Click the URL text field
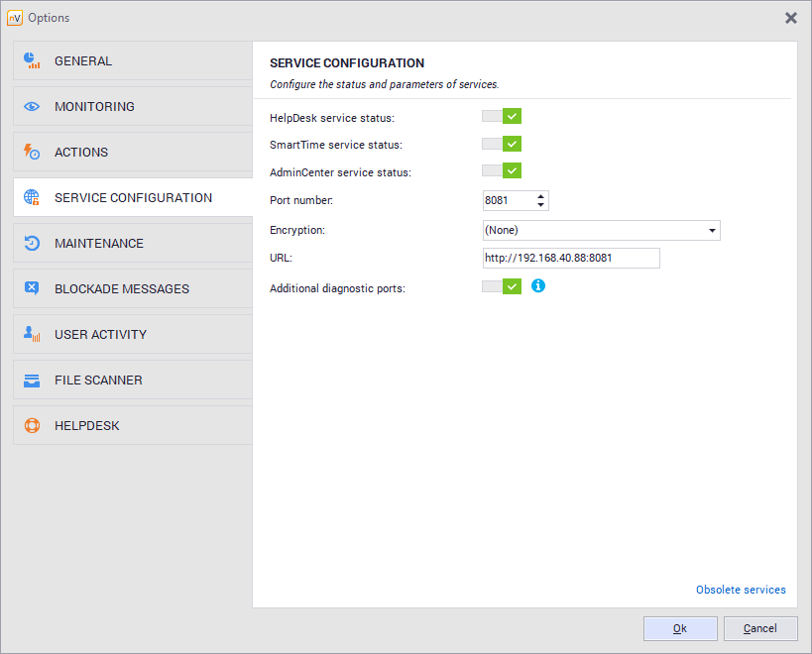The width and height of the screenshot is (812, 654). [x=570, y=259]
